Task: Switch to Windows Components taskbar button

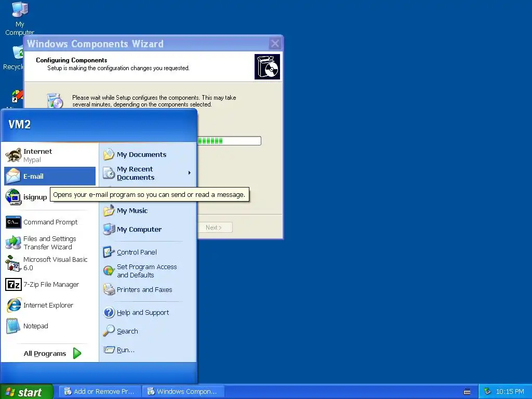Action: point(183,392)
